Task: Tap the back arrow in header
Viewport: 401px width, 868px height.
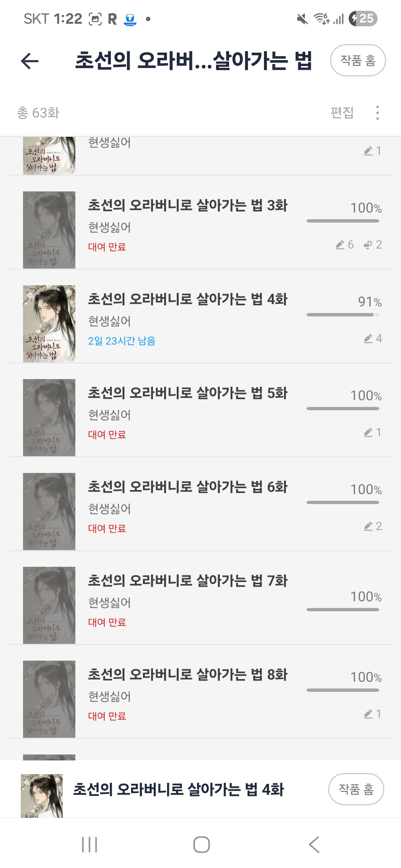Action: 30,61
